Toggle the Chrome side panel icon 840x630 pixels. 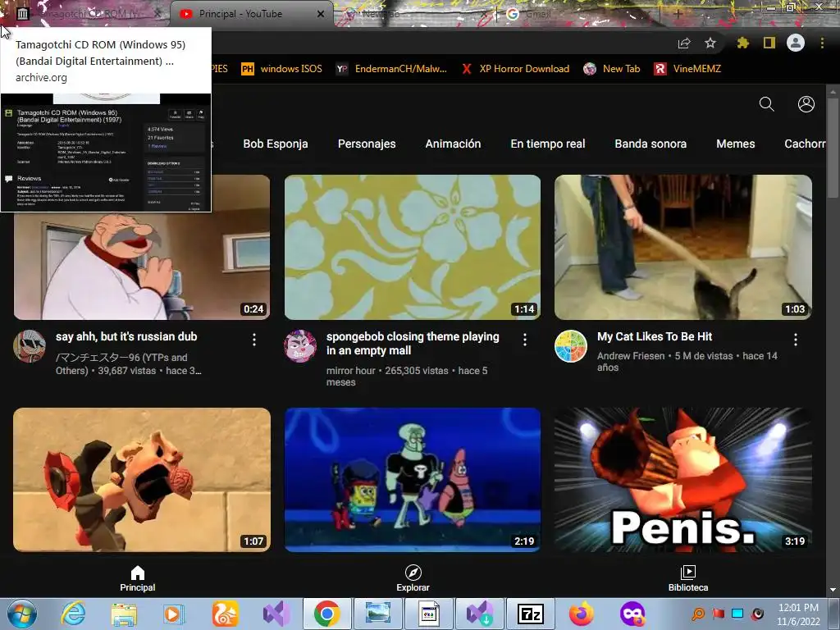point(769,43)
